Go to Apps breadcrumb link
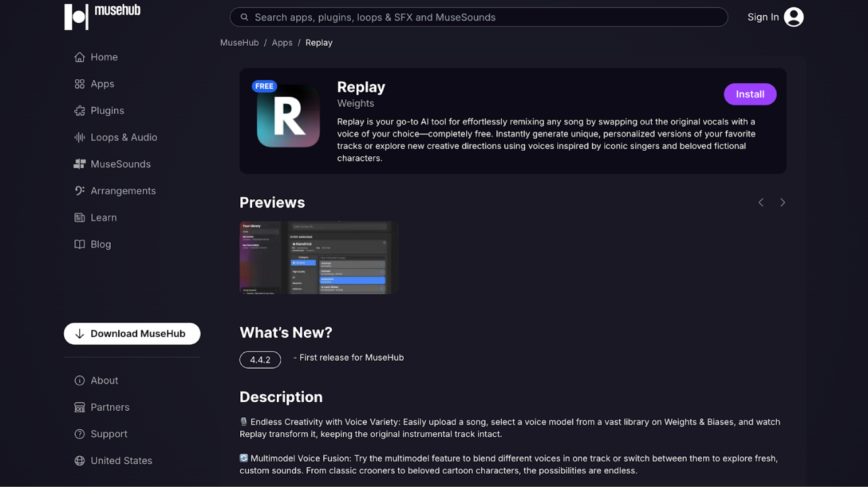The height and width of the screenshot is (487, 868). point(282,43)
